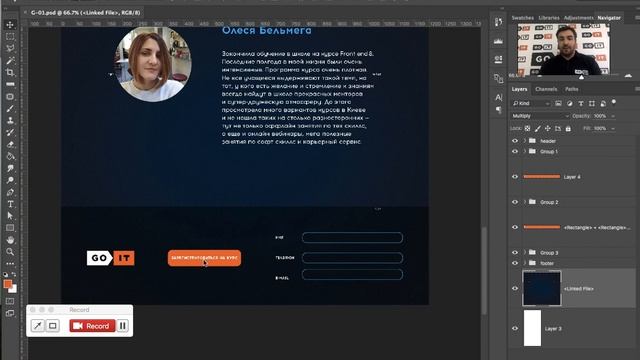Hide Layer 3
This screenshot has height=360, width=640.
tap(515, 328)
